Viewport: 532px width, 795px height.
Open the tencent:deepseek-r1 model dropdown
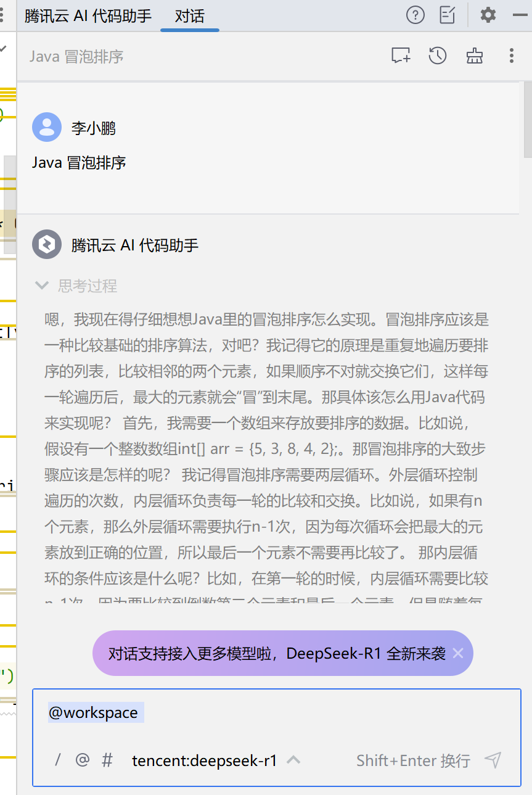point(216,760)
